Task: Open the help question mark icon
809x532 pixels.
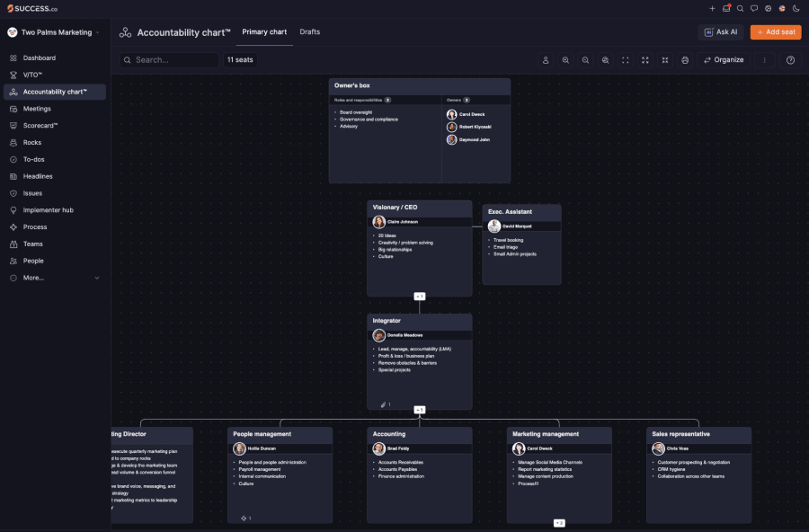Action: (x=790, y=60)
